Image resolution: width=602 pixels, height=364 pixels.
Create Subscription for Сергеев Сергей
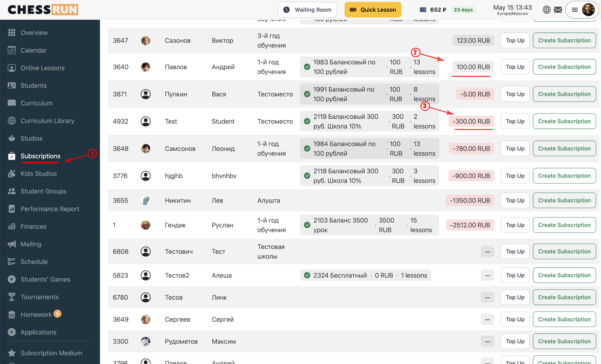point(564,319)
